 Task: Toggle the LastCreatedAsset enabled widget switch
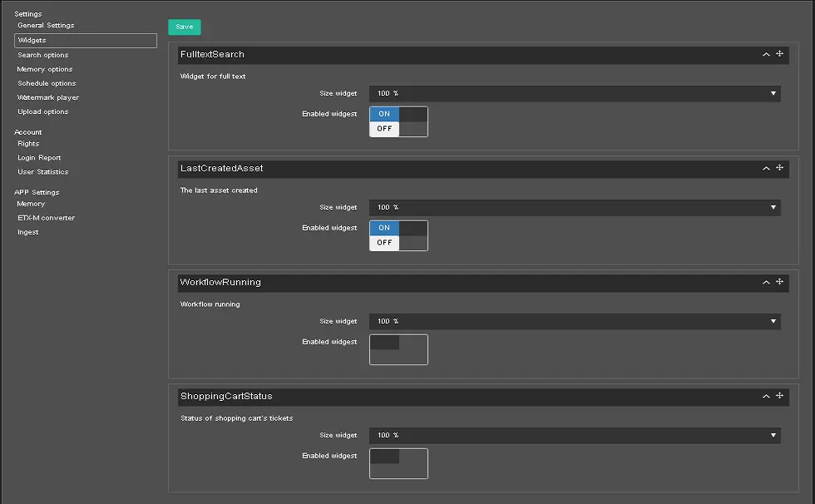(x=398, y=235)
